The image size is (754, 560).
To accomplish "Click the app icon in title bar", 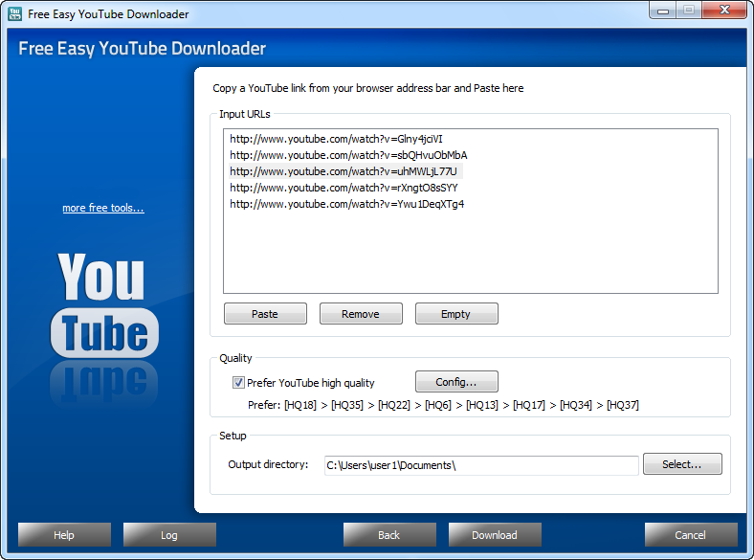I will point(15,14).
